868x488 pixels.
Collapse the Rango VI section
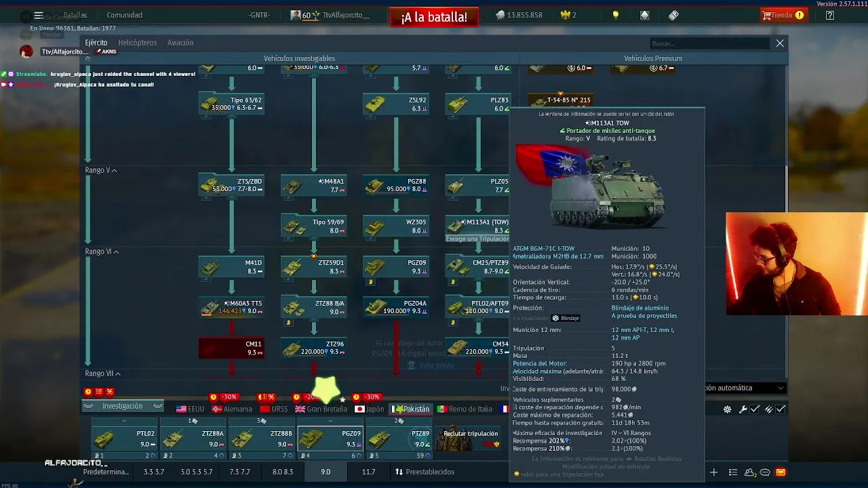tap(102, 251)
